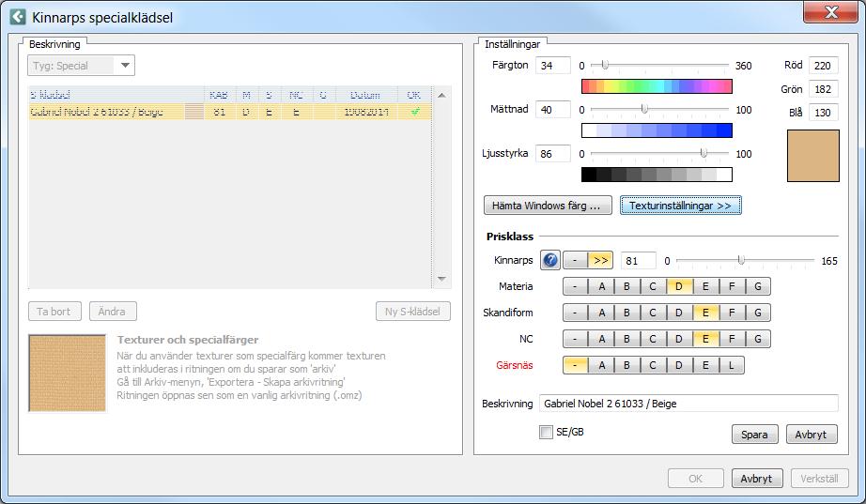Click the Kinnarps price value field
Viewport: 866px width, 504px height.
coord(638,261)
